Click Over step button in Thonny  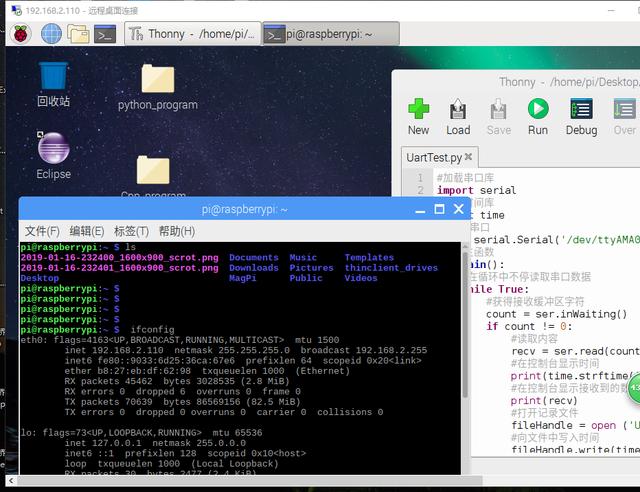click(624, 117)
